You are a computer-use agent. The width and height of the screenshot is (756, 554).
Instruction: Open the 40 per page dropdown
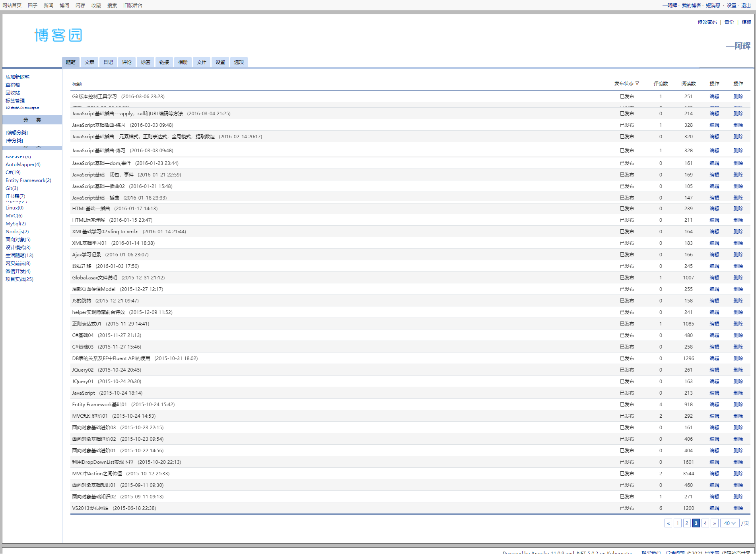point(730,523)
